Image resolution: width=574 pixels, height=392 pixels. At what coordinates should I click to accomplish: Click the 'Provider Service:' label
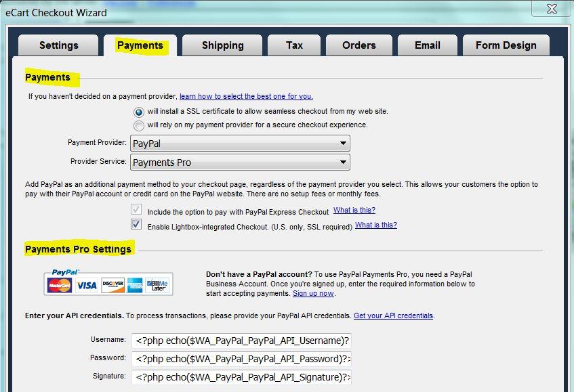pos(98,162)
